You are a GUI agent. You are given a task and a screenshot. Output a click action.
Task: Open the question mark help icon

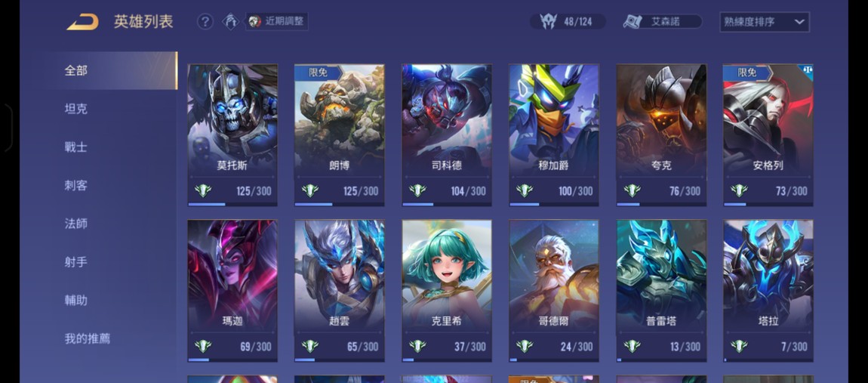pyautogui.click(x=205, y=22)
